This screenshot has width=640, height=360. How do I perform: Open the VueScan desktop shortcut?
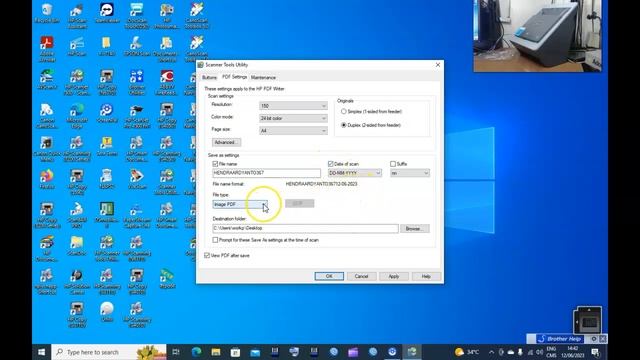[137, 178]
